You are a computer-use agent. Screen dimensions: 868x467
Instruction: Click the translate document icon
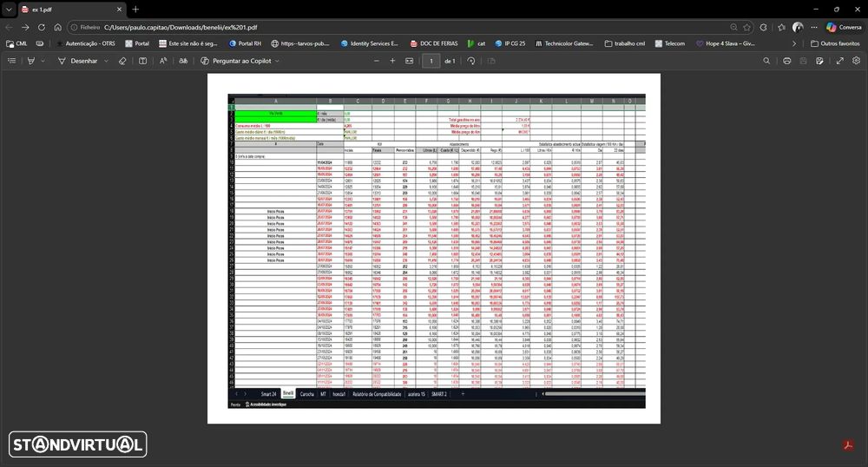coord(183,61)
